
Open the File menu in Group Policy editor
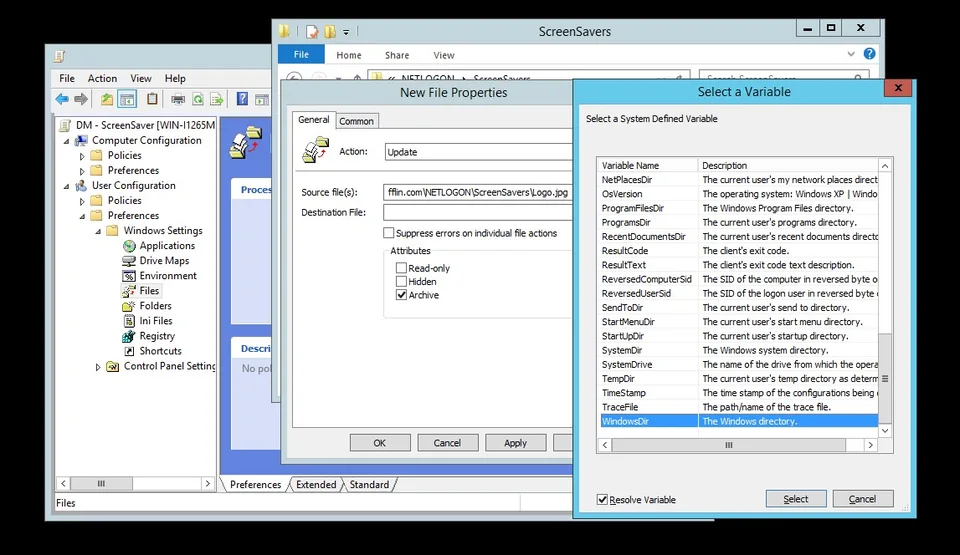click(x=67, y=78)
